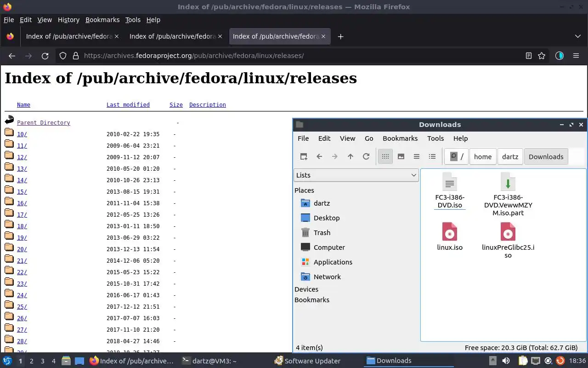This screenshot has height=368, width=588.
Task: Select FC3-i386-DVD.iso file
Action: [450, 190]
